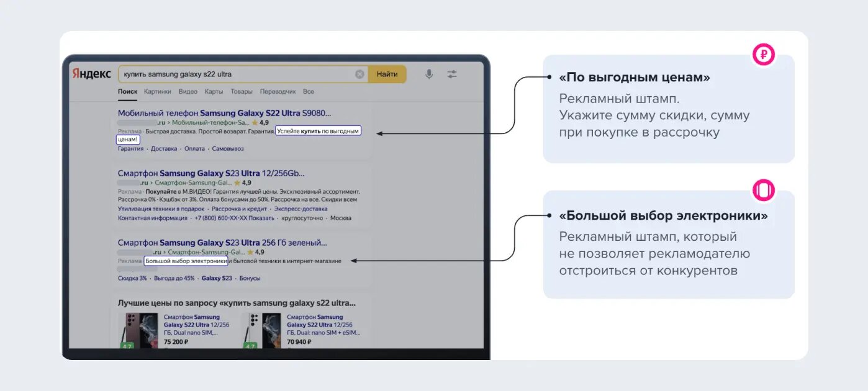Click the Самовывоз sitelink
The width and height of the screenshot is (868, 391).
pos(228,149)
